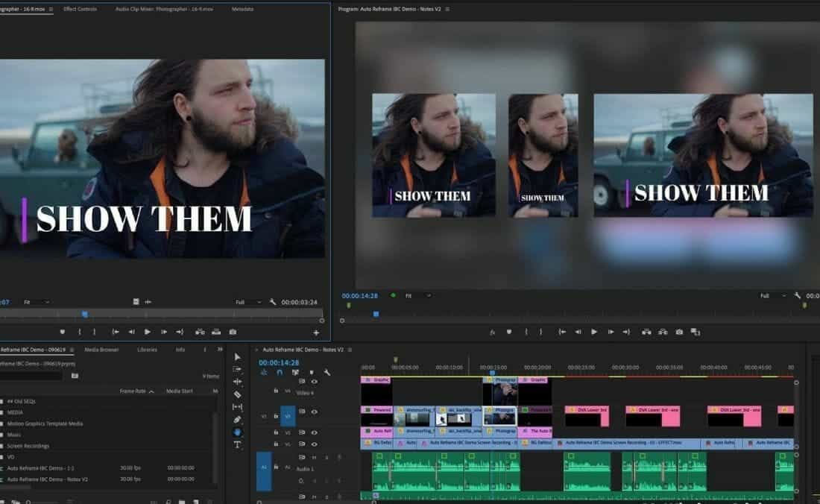Open Source monitor button editor plus
This screenshot has width=820, height=504.
coord(316,333)
